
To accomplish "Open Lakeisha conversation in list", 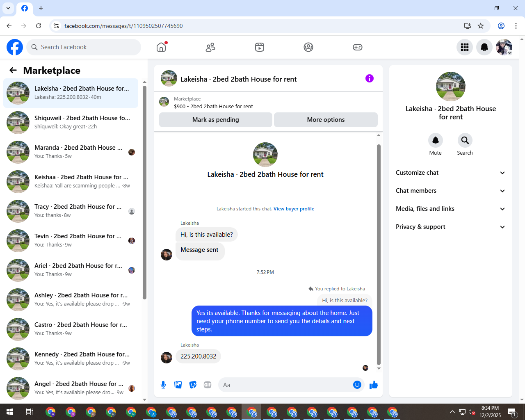I will [x=71, y=93].
